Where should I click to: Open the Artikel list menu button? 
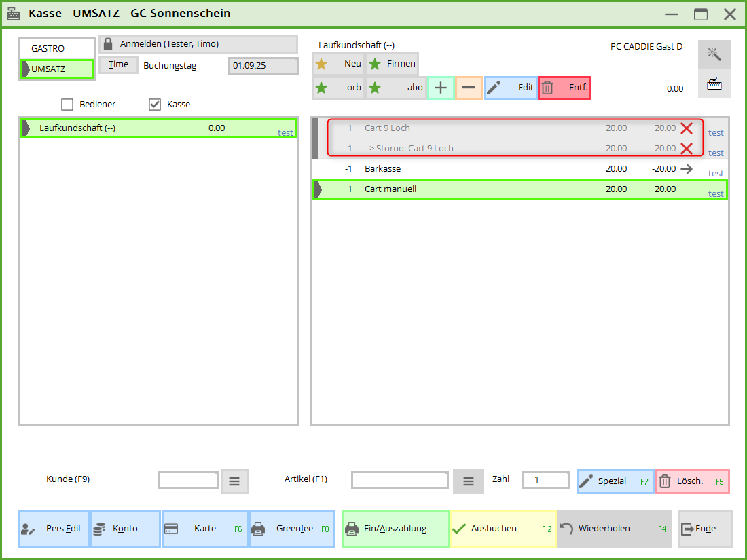coord(468,481)
